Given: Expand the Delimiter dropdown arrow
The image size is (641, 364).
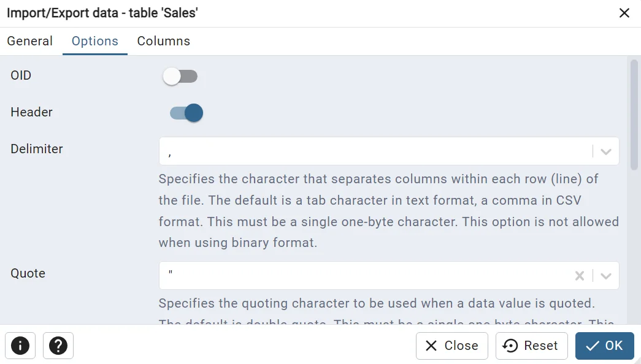Looking at the screenshot, I should coord(606,151).
